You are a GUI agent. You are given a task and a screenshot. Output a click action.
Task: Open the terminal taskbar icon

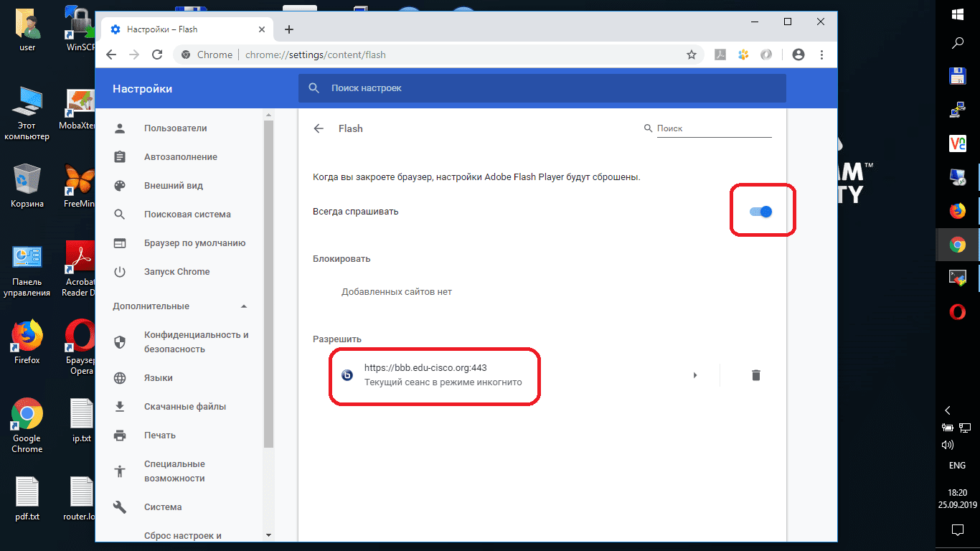(x=957, y=278)
